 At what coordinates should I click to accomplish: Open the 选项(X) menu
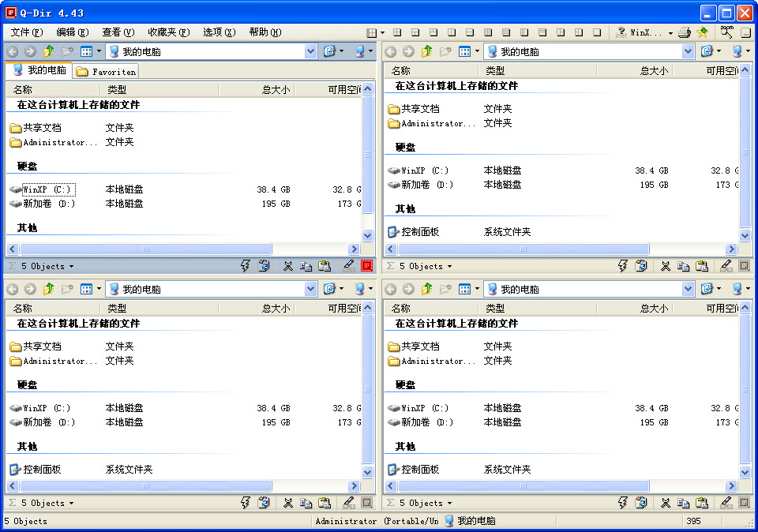(x=219, y=32)
